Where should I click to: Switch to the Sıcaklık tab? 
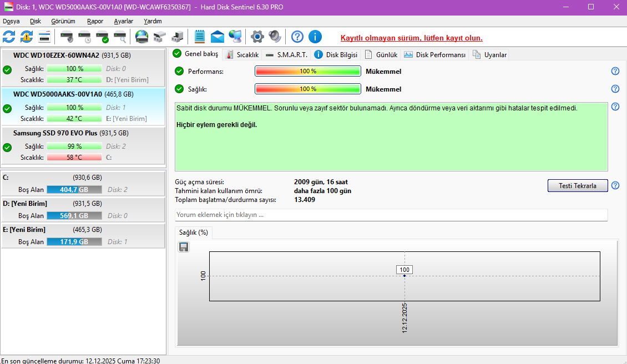click(x=242, y=55)
